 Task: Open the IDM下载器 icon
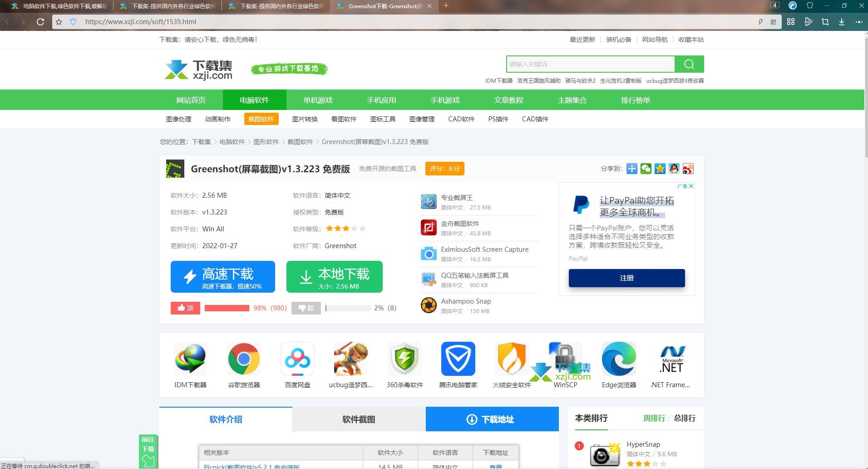pyautogui.click(x=190, y=359)
